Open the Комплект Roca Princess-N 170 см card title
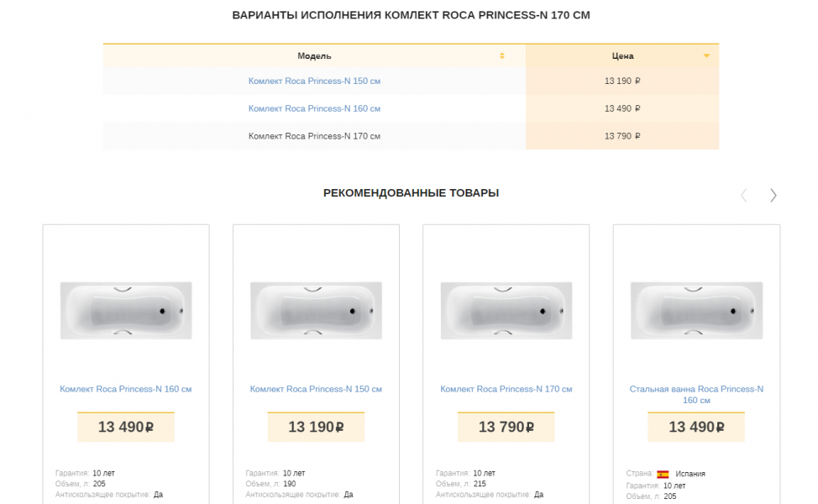Screen dimensions: 818x504 coord(506,390)
